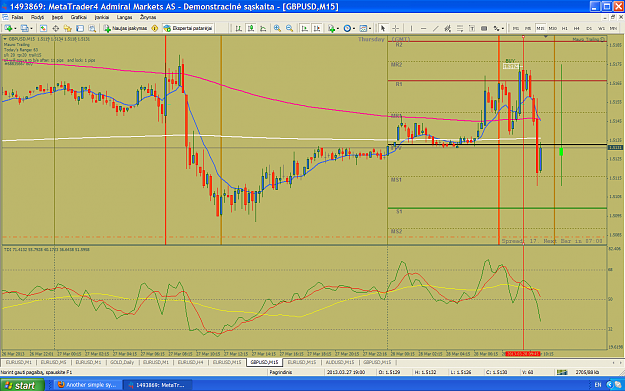Select the crosshair tool

395,28
